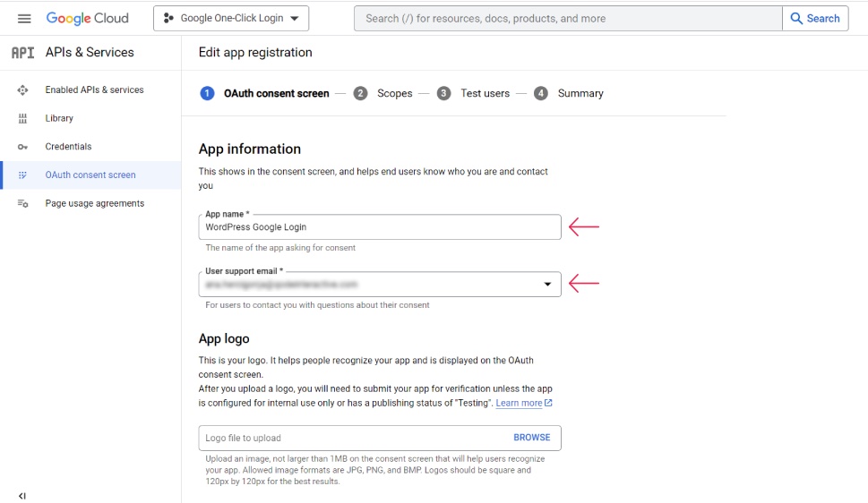The image size is (868, 503).
Task: Click 'For users to contact you' hint text
Action: [317, 305]
